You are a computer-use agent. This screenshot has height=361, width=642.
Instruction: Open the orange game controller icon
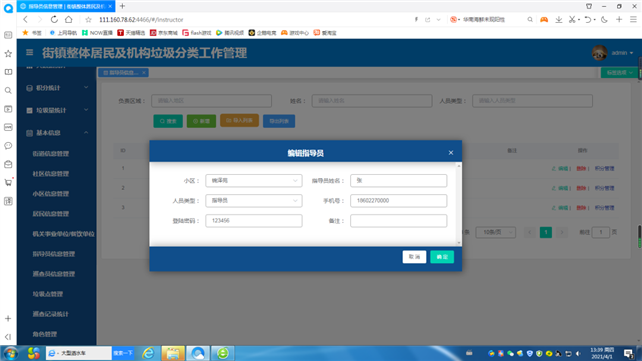click(544, 19)
